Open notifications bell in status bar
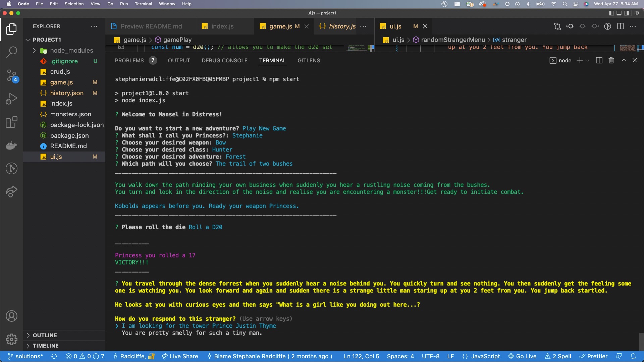This screenshot has height=362, width=644. 633,356
